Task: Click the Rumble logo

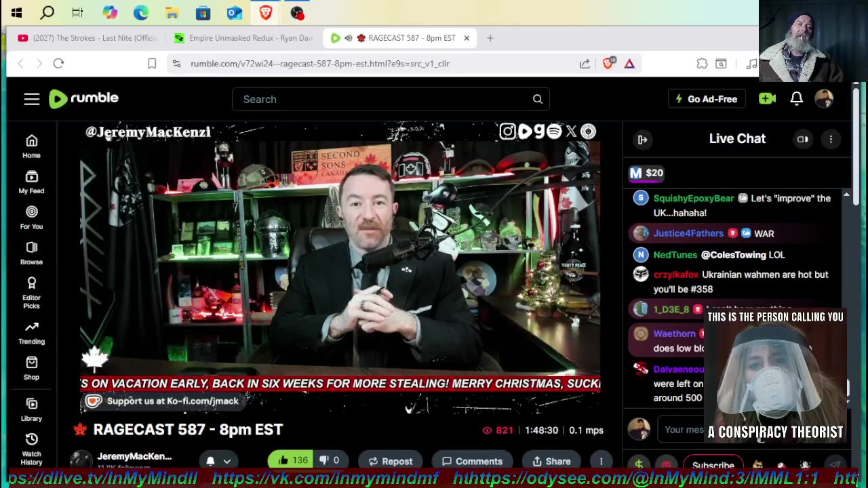Action: tap(83, 98)
